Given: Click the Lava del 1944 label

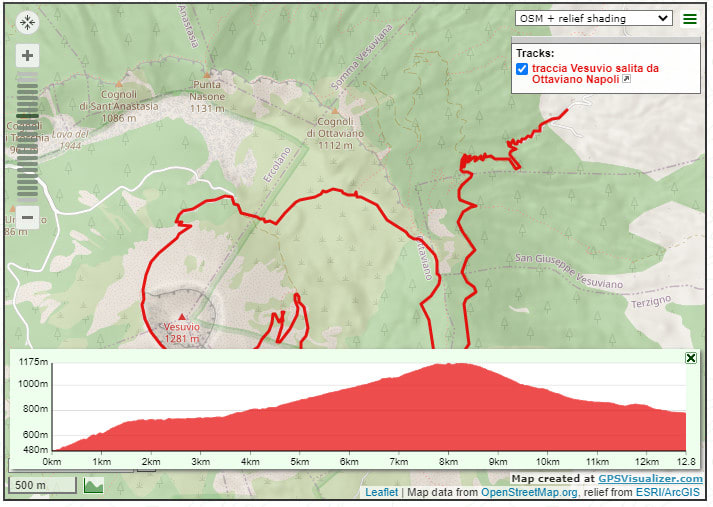Looking at the screenshot, I should pyautogui.click(x=70, y=140).
